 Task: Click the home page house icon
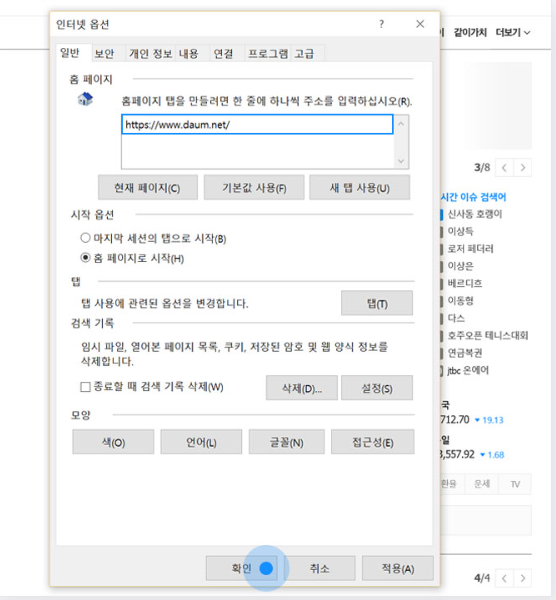85,99
